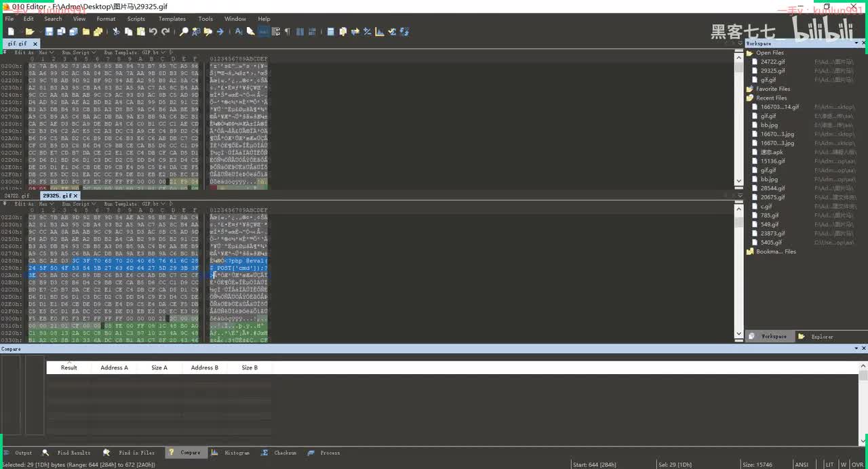This screenshot has height=469, width=868.
Task: Toggle the OVR overwrite indicator in status bar
Action: (857, 464)
